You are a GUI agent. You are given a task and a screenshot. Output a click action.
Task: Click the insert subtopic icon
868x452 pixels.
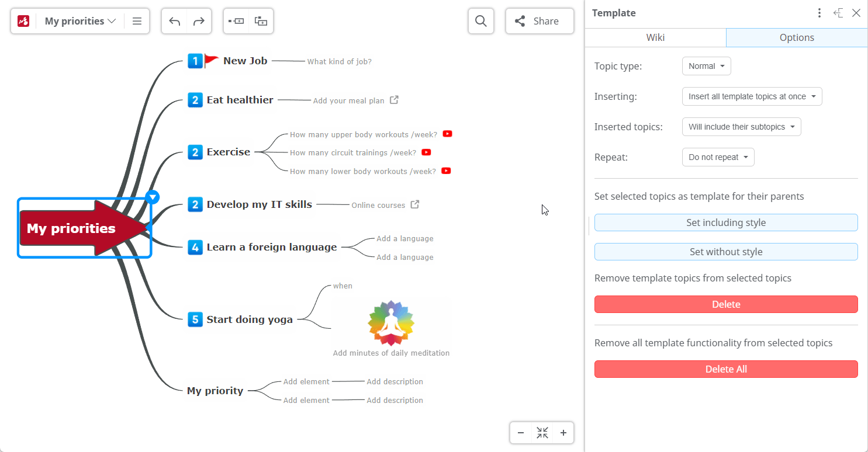pyautogui.click(x=261, y=22)
